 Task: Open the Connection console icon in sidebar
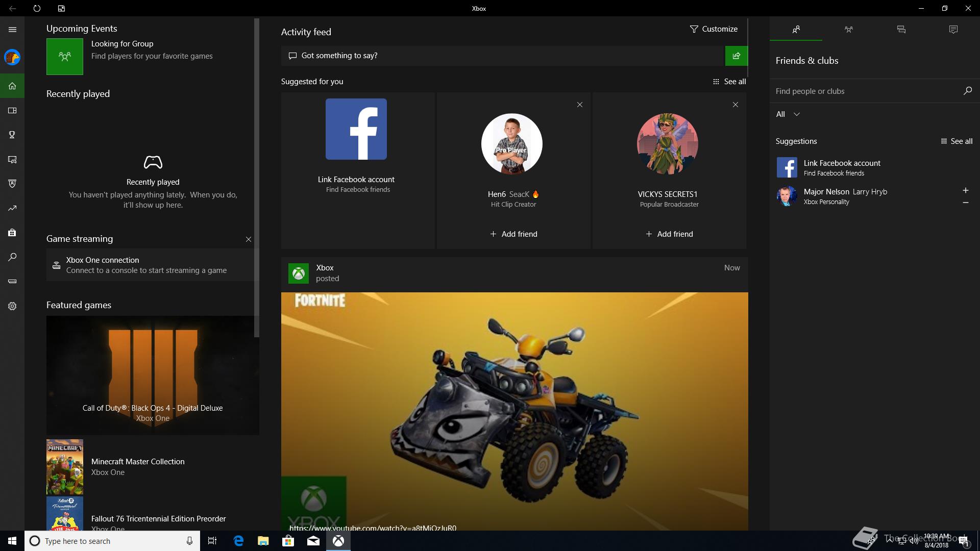pos(12,282)
